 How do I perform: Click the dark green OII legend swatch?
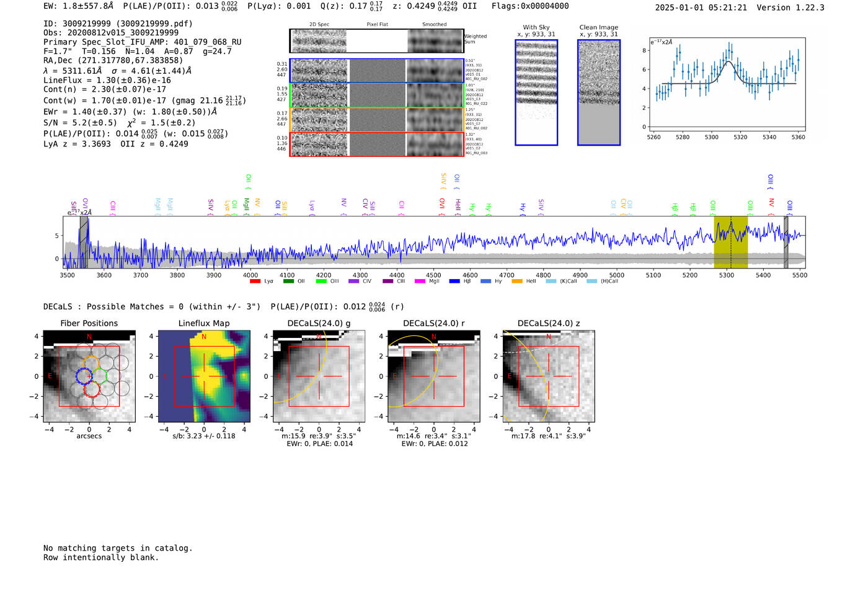coord(288,282)
